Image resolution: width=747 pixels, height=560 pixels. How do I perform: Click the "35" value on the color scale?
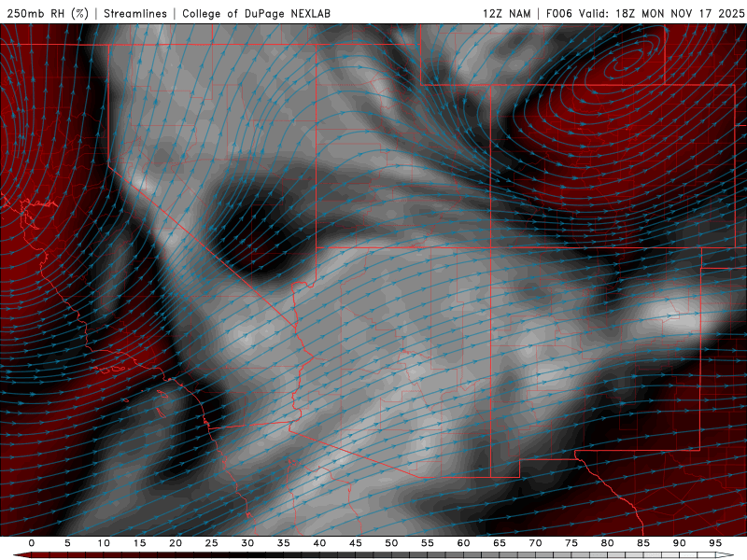pyautogui.click(x=284, y=543)
